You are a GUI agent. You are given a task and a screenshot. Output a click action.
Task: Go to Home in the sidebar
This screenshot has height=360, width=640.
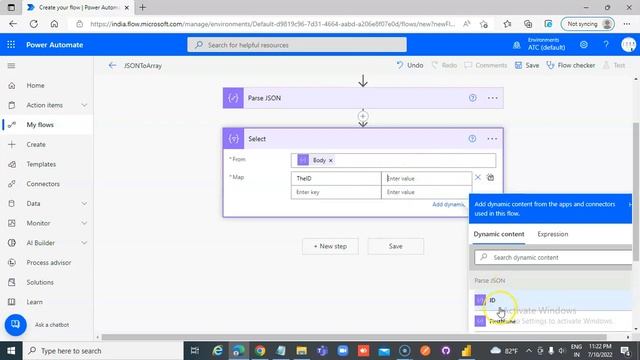click(x=35, y=85)
